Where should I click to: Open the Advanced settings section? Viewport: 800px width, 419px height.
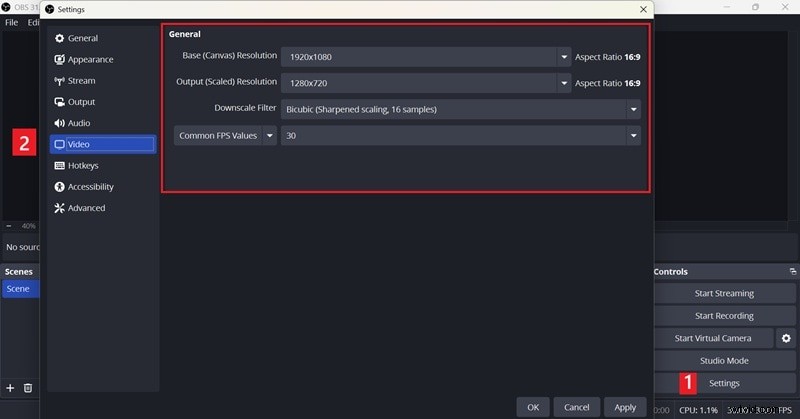86,208
